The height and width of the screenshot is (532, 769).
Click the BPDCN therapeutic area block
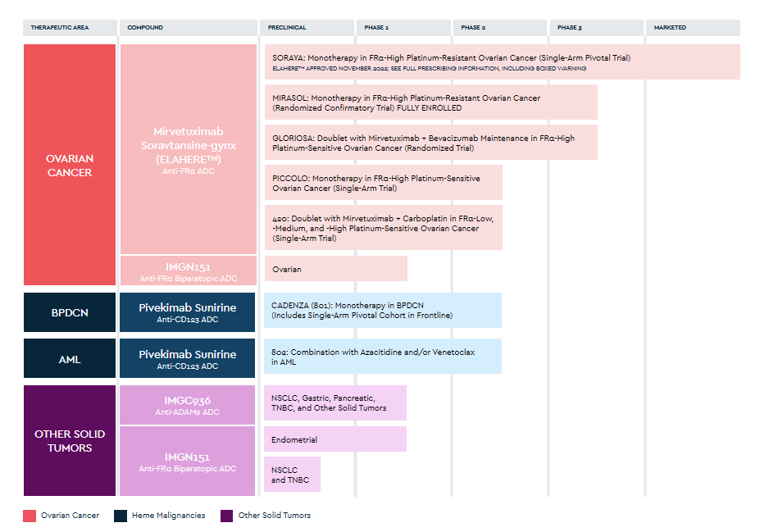(70, 312)
